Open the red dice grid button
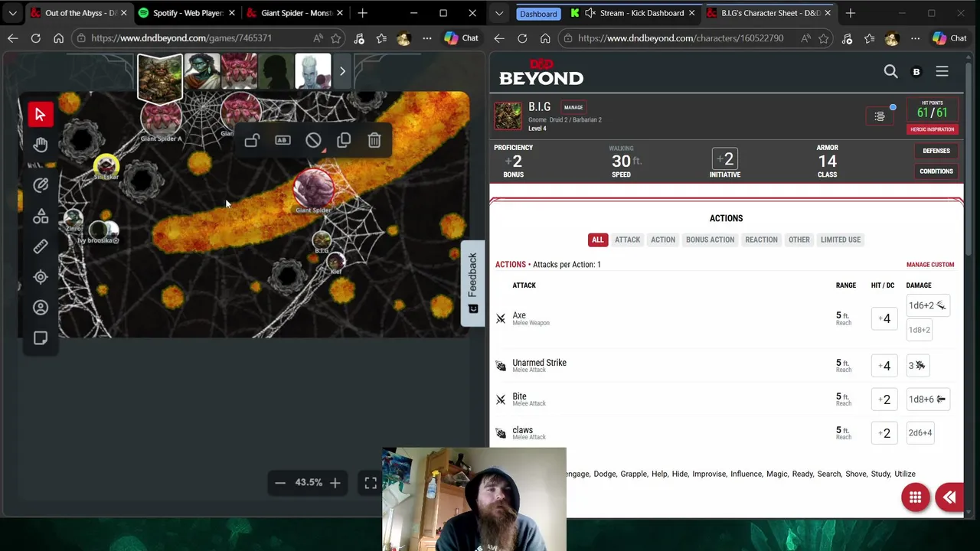The height and width of the screenshot is (551, 980). (915, 497)
